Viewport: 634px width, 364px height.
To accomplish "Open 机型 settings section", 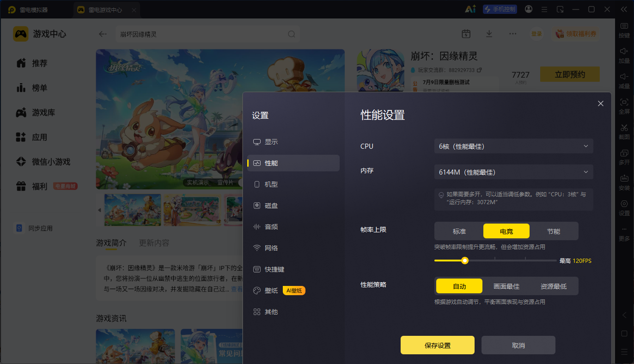I will (293, 184).
